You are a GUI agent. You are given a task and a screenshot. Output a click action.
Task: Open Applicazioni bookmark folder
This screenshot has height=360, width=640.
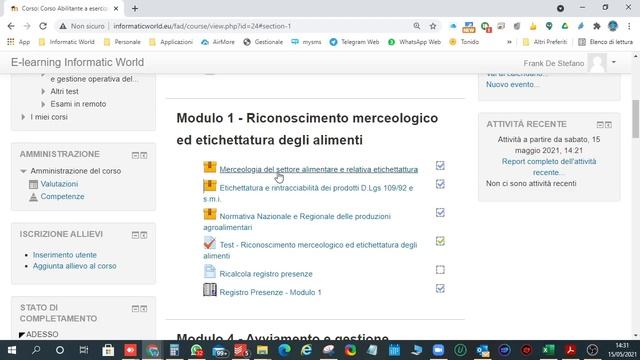[x=171, y=42]
